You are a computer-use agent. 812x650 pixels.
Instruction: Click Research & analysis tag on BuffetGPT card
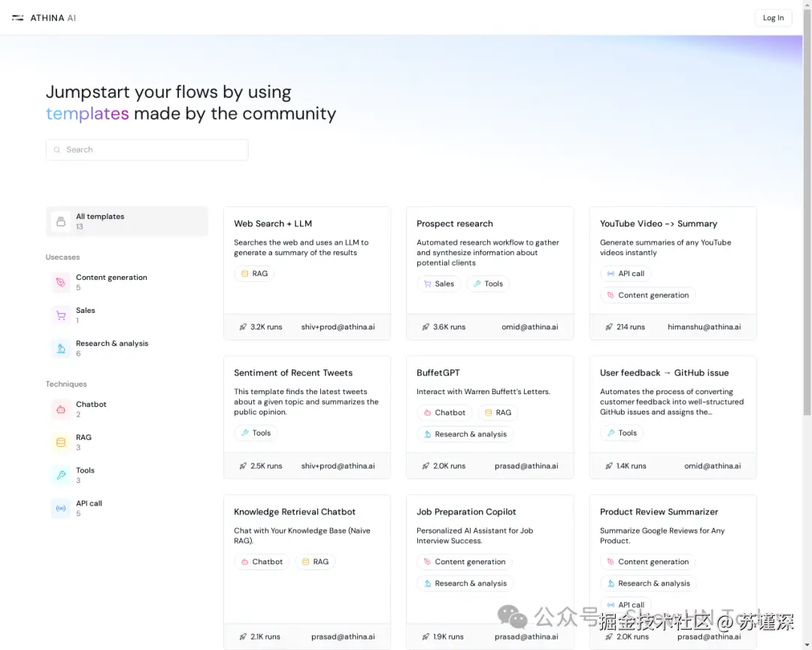465,434
